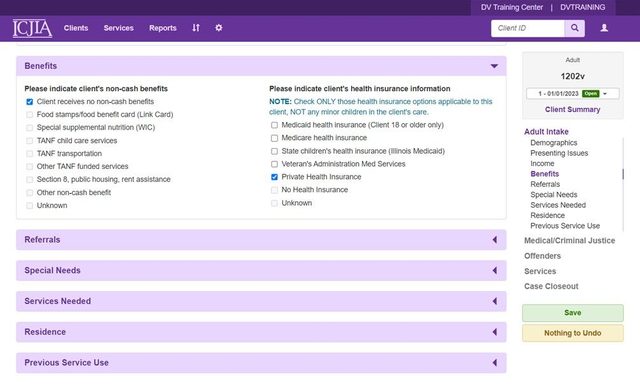Open the user profile icon

pos(604,28)
